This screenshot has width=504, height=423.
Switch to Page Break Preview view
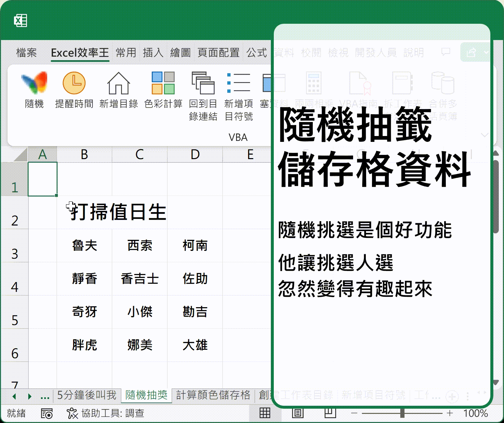tap(330, 413)
